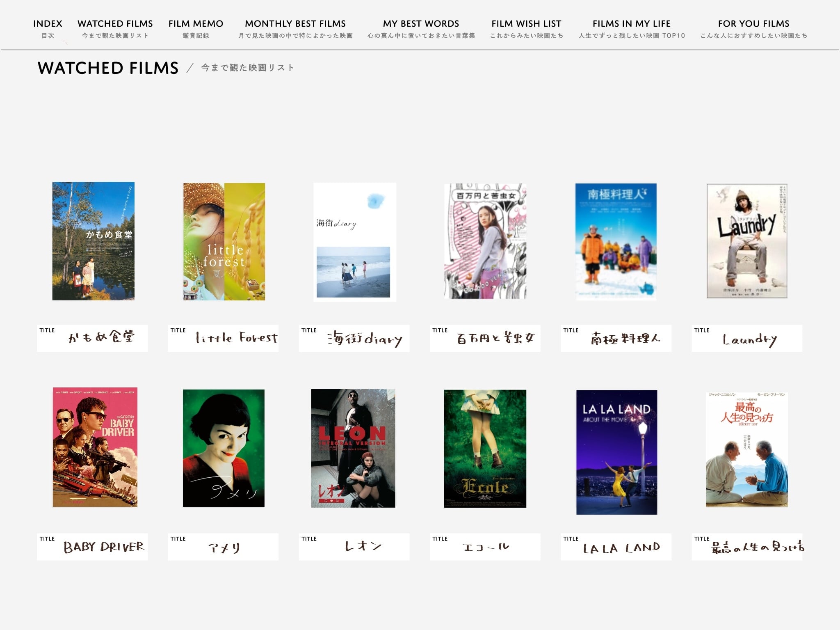Open the Baby Driver poster

click(x=95, y=447)
